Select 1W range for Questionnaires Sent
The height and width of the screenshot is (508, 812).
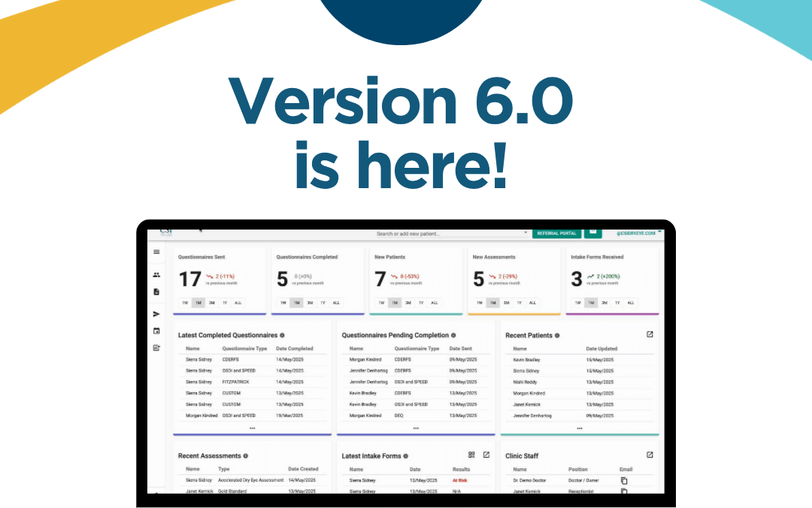pos(185,303)
